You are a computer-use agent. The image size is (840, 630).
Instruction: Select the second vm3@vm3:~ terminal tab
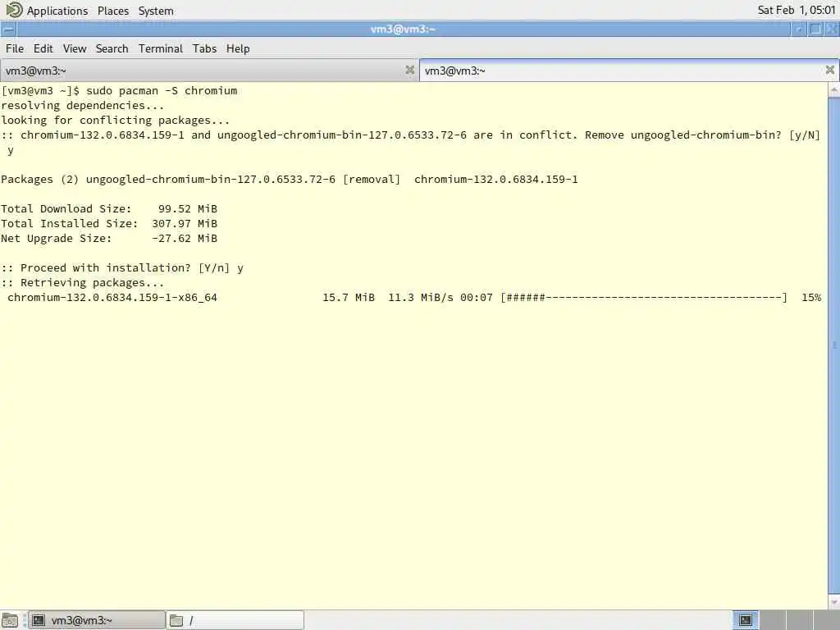point(629,71)
